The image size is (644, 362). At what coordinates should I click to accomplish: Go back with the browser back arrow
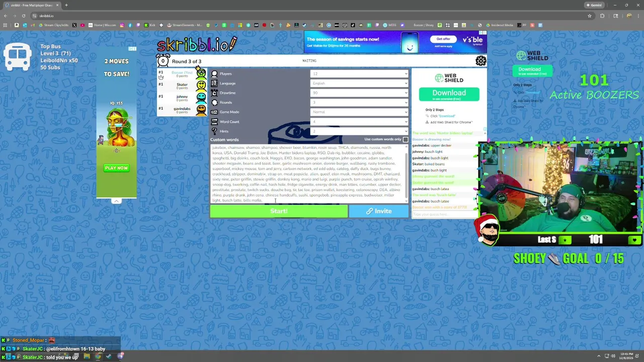6,16
